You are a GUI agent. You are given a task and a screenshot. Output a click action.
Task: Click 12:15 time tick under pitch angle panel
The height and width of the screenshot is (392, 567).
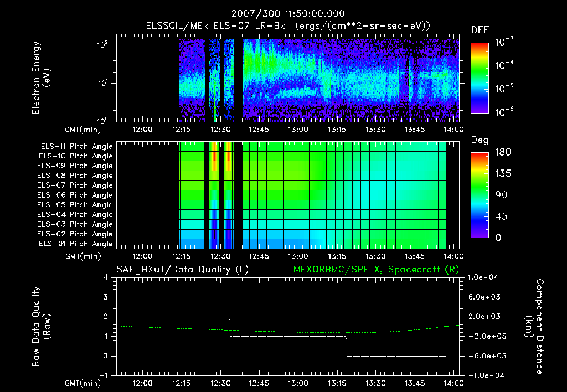click(181, 257)
